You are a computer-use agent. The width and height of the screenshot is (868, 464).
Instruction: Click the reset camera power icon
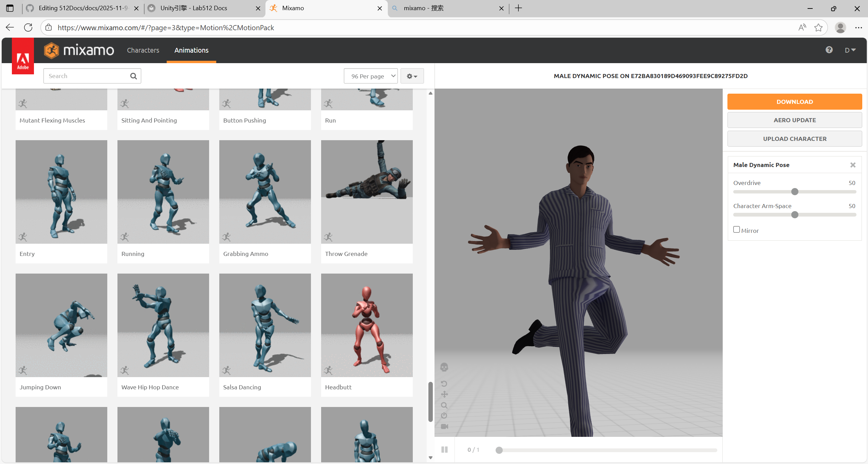tap(444, 415)
